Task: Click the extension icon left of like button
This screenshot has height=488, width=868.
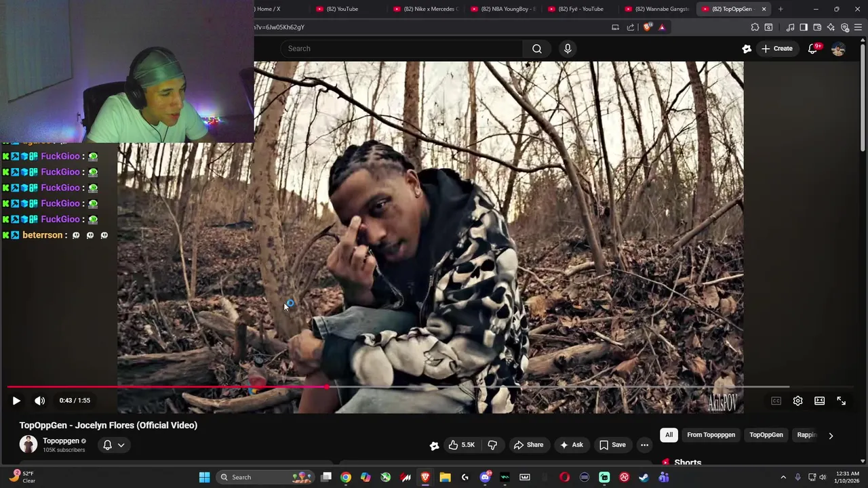Action: 434,445
